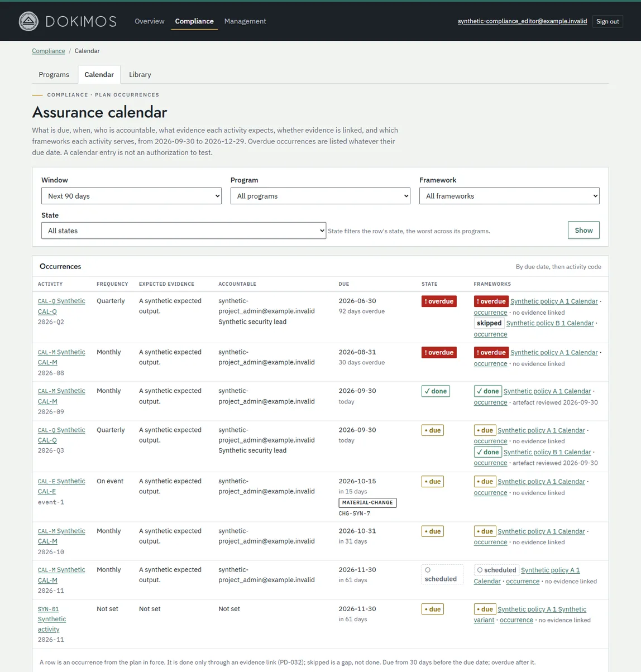This screenshot has height=672, width=641.
Task: Open the CAL-M activity for 2026-08
Action: [x=61, y=357]
